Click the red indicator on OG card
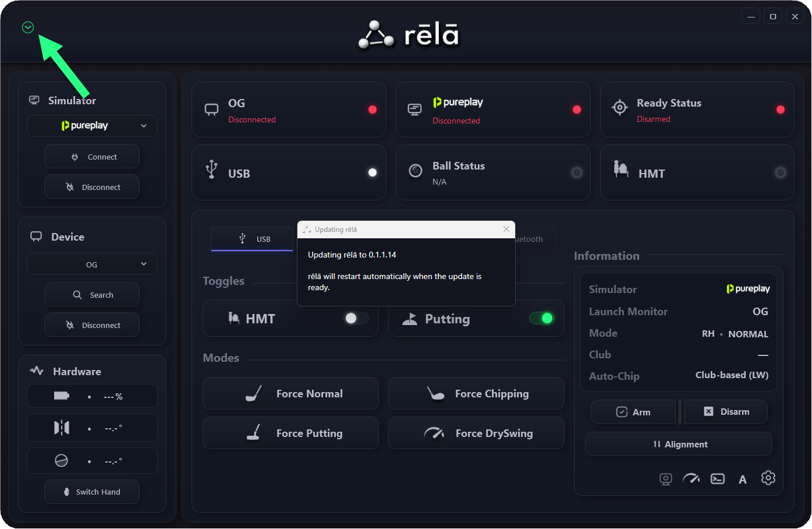 pos(373,110)
